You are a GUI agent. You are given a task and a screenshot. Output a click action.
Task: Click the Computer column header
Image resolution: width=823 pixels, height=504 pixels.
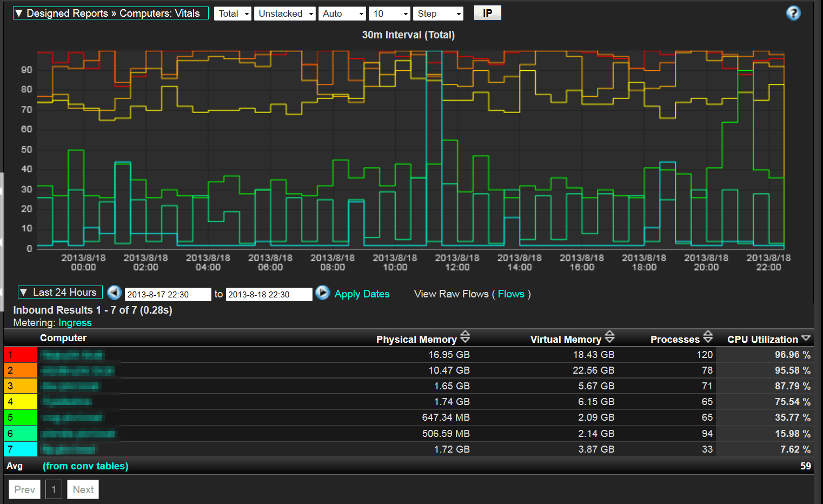(63, 338)
